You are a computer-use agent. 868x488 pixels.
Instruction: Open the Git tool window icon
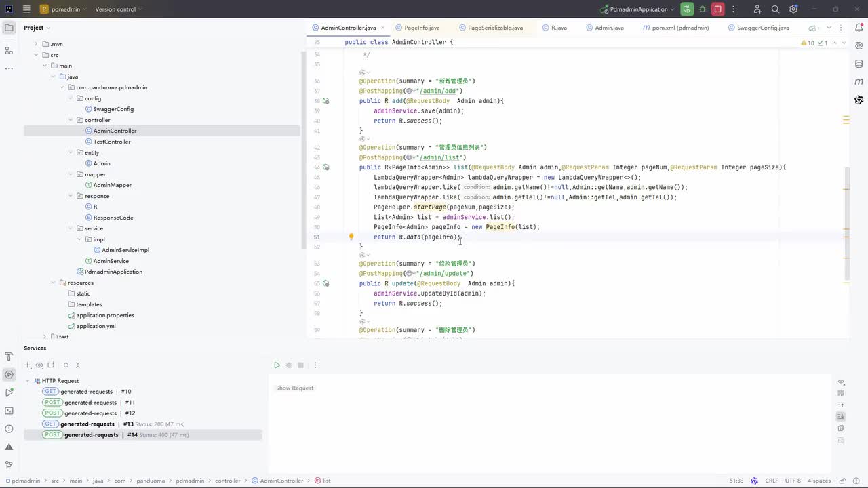[9, 465]
